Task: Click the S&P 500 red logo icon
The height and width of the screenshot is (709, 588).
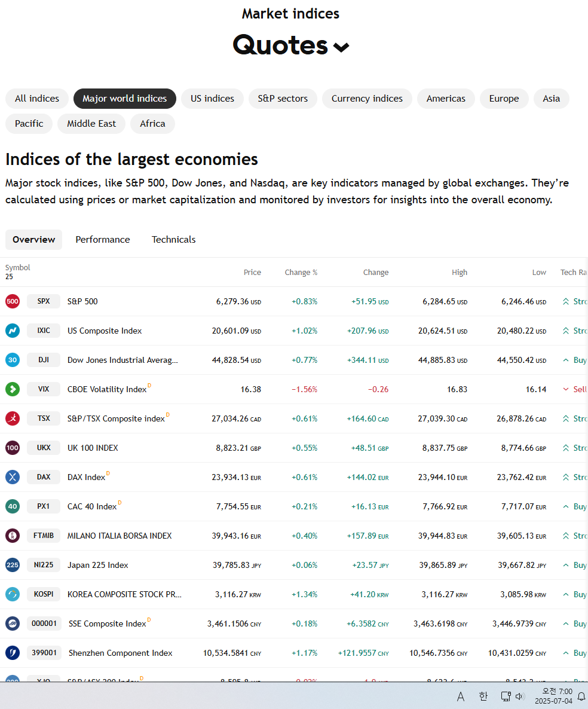Action: click(13, 301)
